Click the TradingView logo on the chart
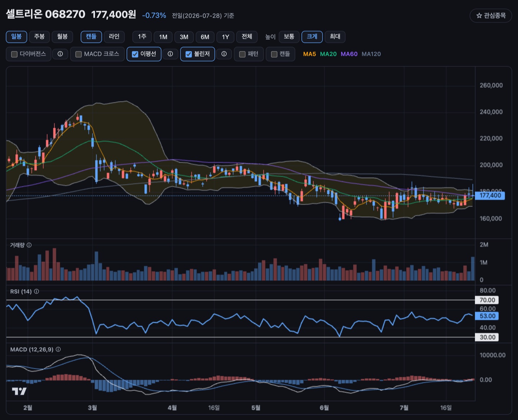This screenshot has width=518, height=420. coord(19,391)
